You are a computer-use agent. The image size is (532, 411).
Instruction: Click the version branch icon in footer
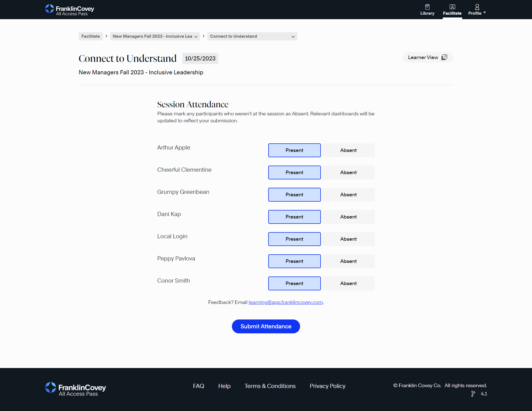pyautogui.click(x=473, y=394)
